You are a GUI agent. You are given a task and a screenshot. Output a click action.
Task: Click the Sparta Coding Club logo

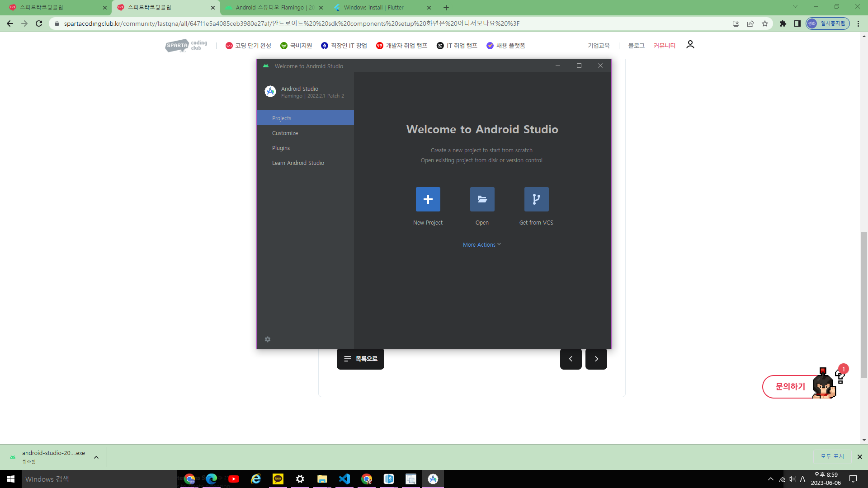click(186, 45)
